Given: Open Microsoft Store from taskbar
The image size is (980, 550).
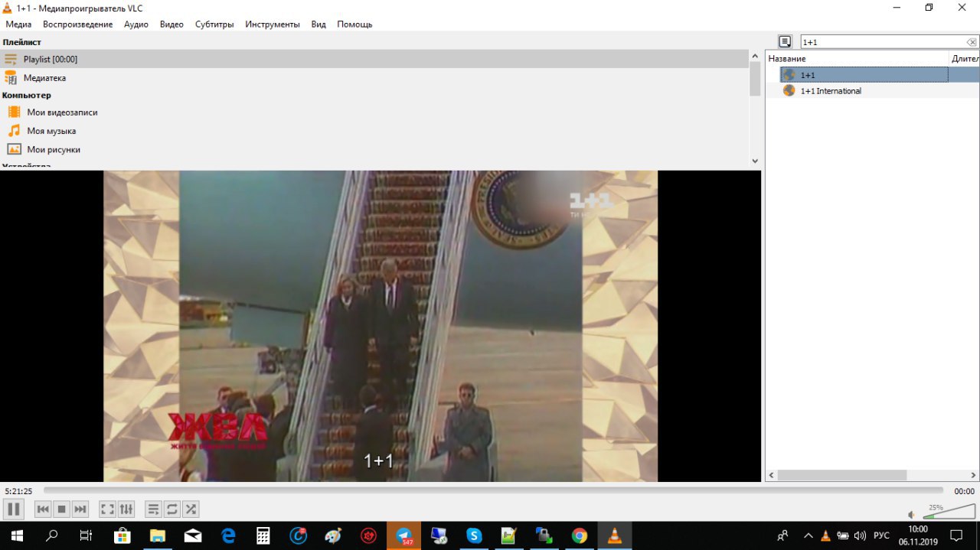Looking at the screenshot, I should point(122,535).
